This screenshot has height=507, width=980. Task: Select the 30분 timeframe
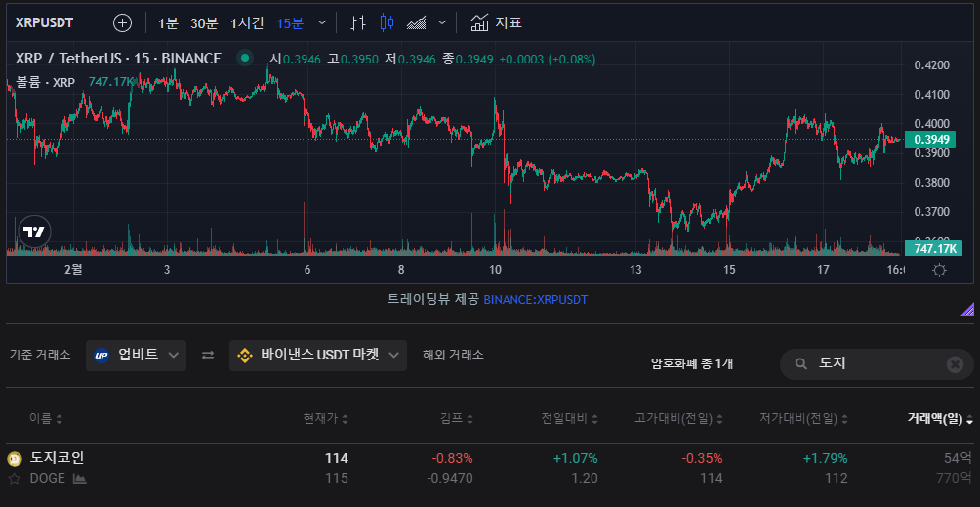[x=204, y=23]
